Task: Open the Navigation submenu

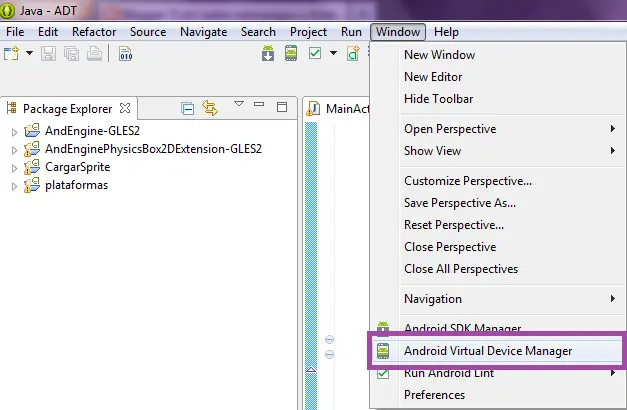Action: [497, 299]
